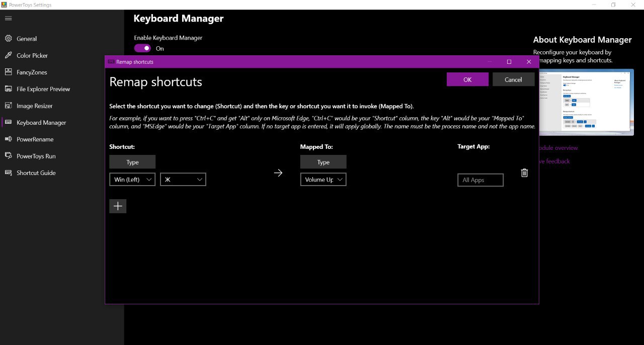Click the PowerToys logo in title bar
644x345 pixels.
click(5, 5)
